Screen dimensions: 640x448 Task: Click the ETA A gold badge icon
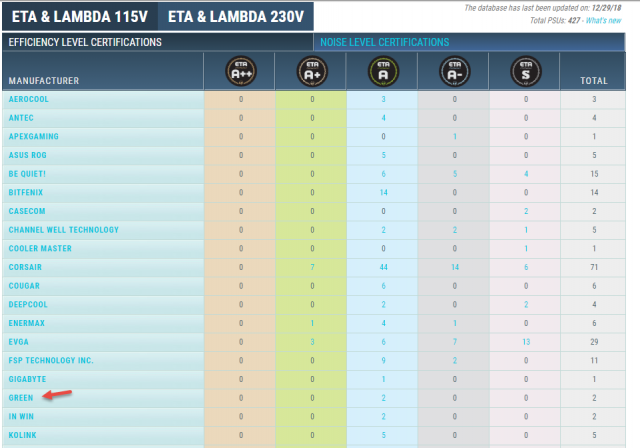tap(383, 69)
